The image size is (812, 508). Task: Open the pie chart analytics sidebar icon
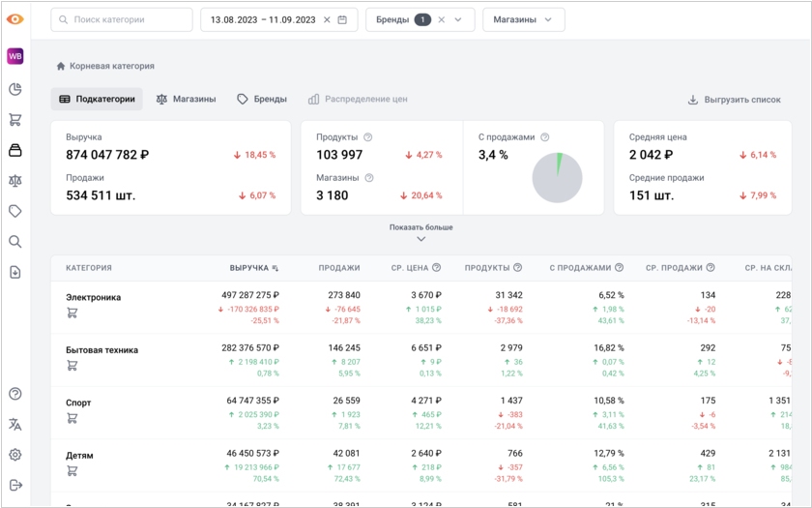15,89
